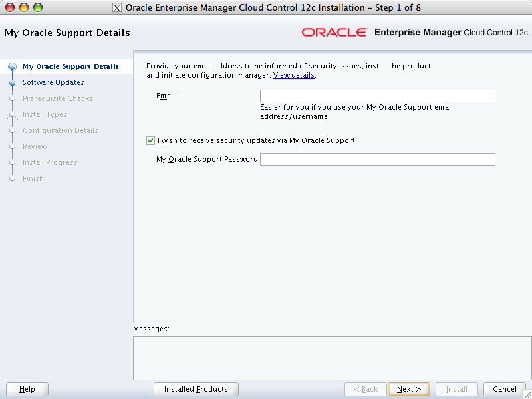Click the Help button
Screen dimensions: 532x399
tap(27, 389)
